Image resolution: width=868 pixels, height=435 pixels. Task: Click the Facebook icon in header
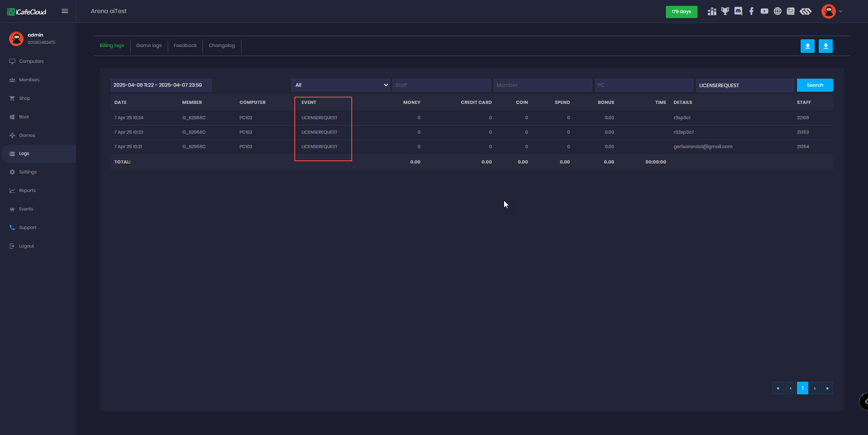tap(751, 11)
